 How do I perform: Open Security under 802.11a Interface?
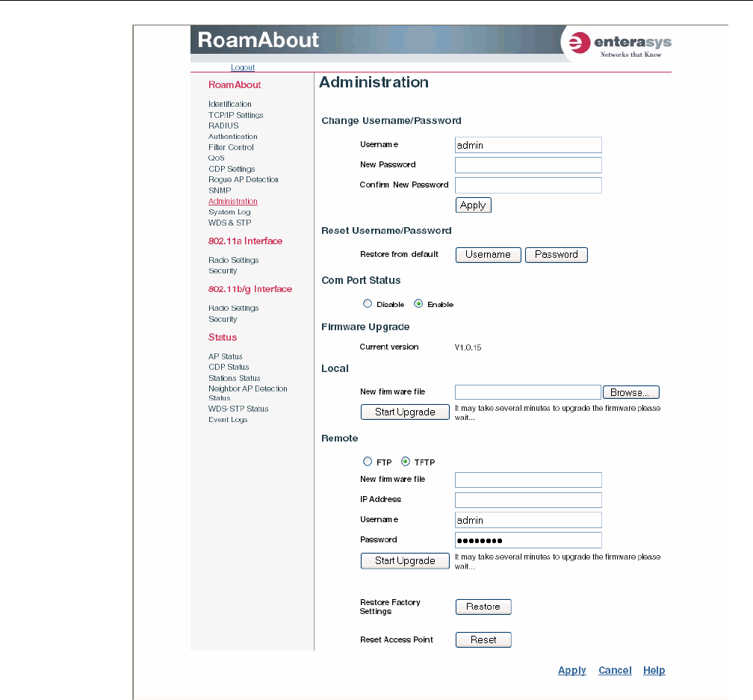tap(223, 270)
